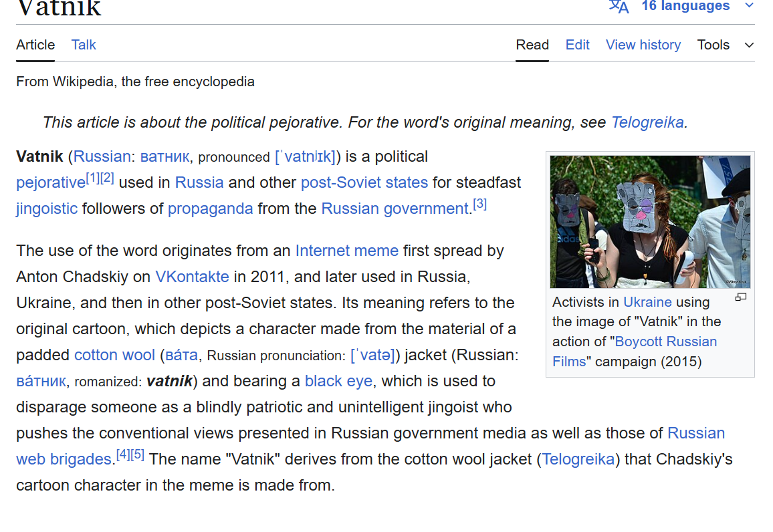This screenshot has height=532, width=773.
Task: Click the italic romanized vatnik word
Action: pyautogui.click(x=170, y=381)
